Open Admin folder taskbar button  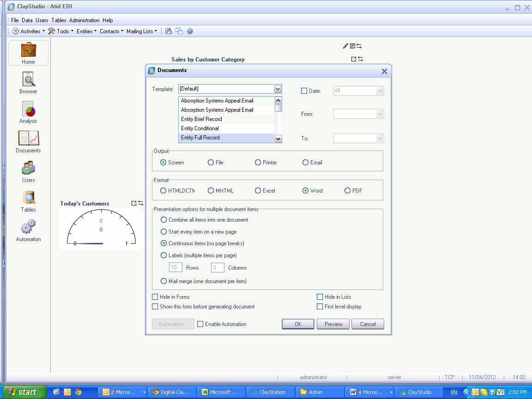click(320, 392)
